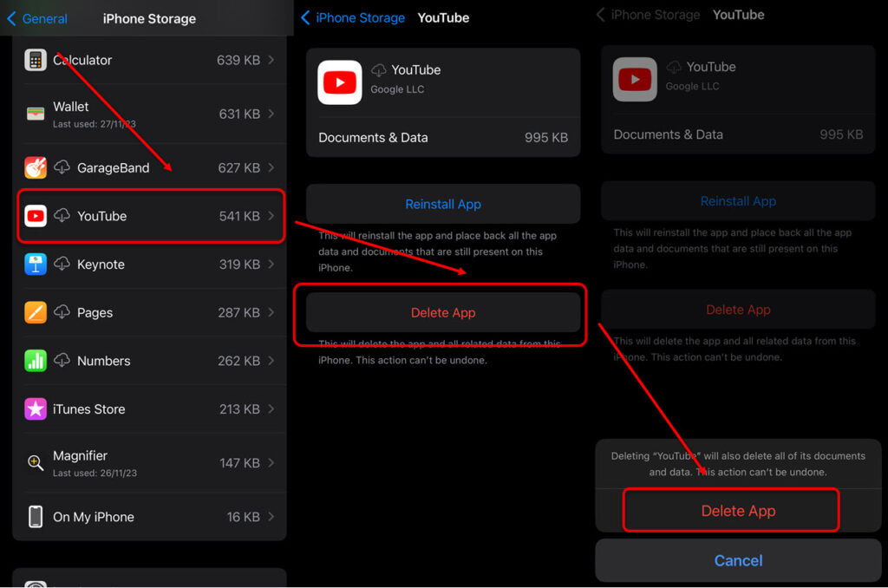Select '541 KB' size for YouTube
The width and height of the screenshot is (888, 588).
click(239, 216)
